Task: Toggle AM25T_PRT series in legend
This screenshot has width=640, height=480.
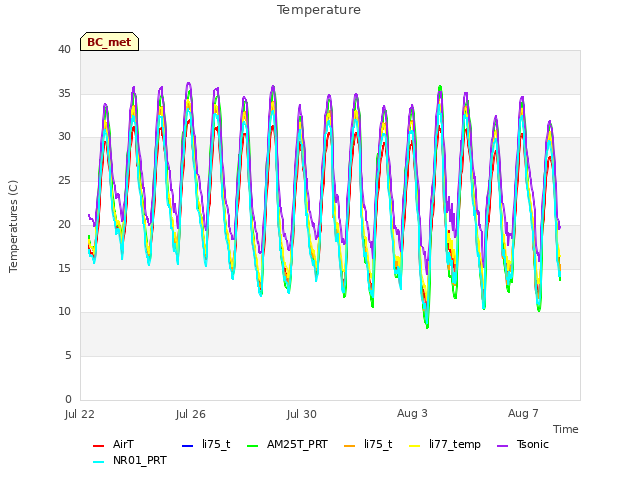Action: [287, 444]
